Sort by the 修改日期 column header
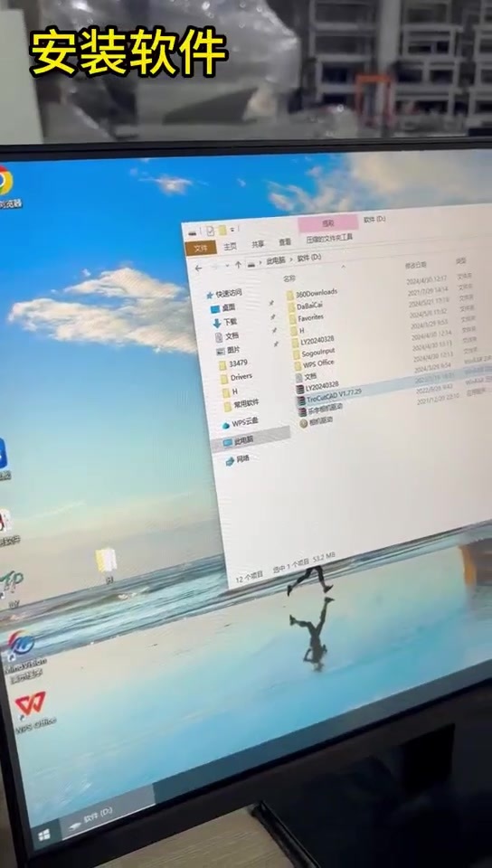The width and height of the screenshot is (492, 868). coord(416,265)
